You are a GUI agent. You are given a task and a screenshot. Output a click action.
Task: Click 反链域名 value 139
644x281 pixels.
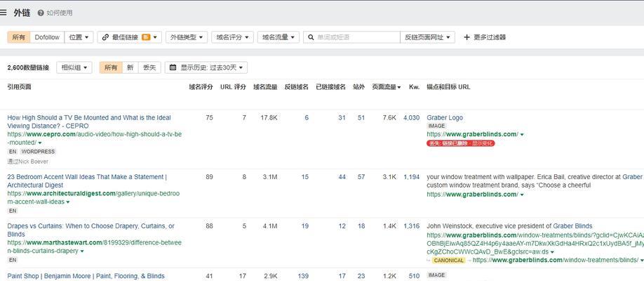(x=303, y=276)
